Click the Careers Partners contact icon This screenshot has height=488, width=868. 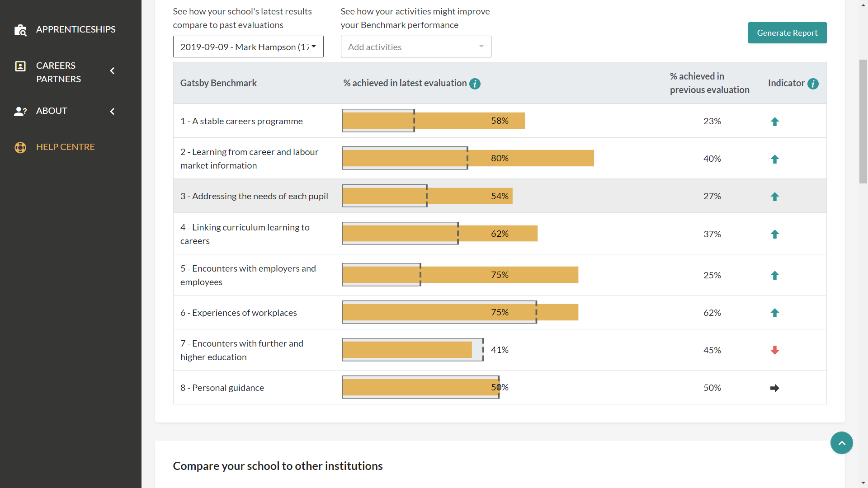click(20, 66)
